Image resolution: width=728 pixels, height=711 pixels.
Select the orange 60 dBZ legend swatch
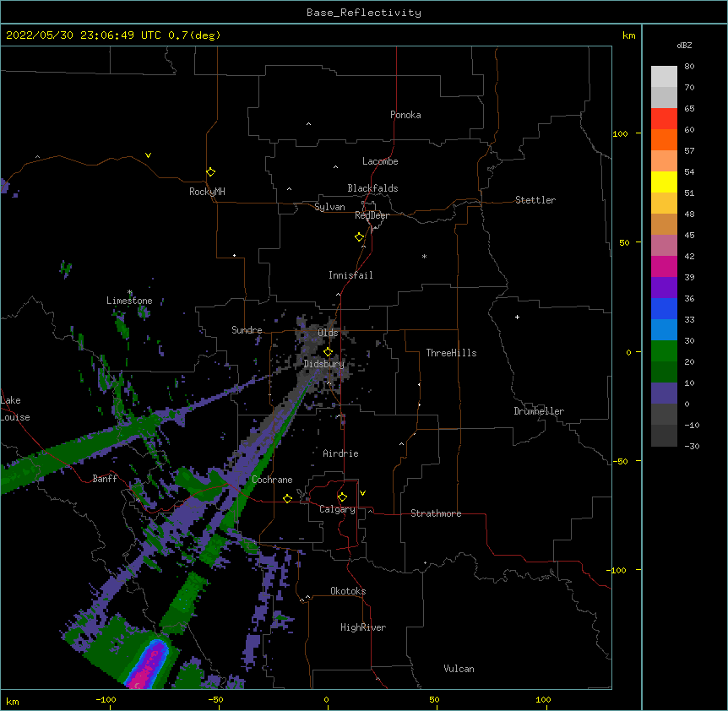(664, 139)
